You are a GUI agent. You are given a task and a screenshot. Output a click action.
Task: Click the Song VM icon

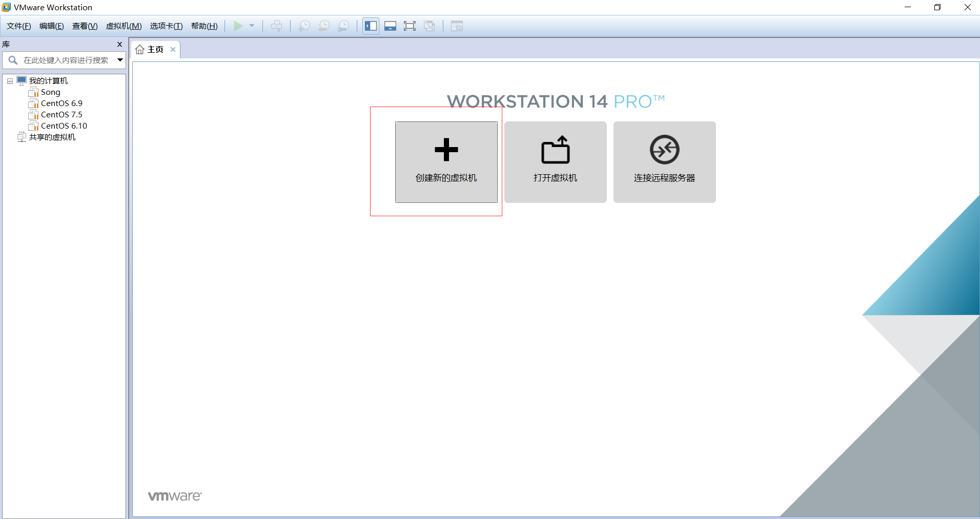[34, 92]
